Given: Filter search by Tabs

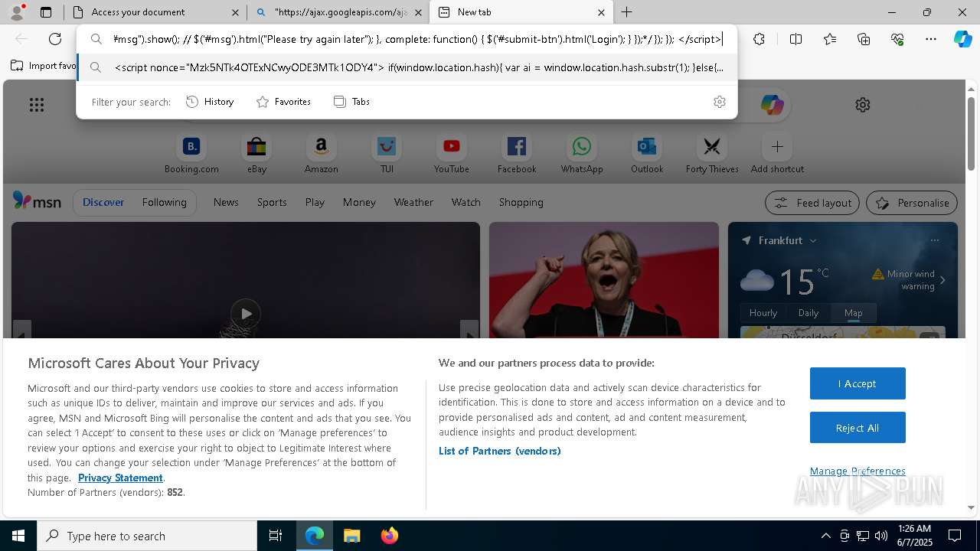Looking at the screenshot, I should coord(352,102).
